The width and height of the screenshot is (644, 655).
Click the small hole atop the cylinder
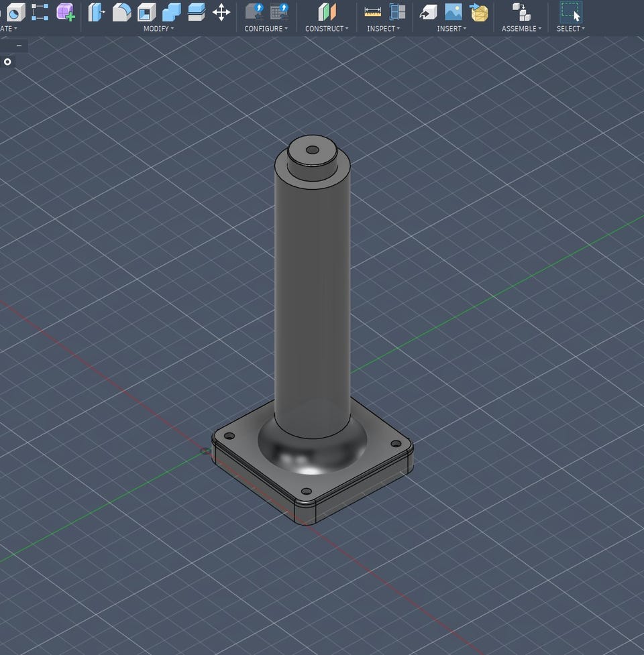[x=312, y=150]
